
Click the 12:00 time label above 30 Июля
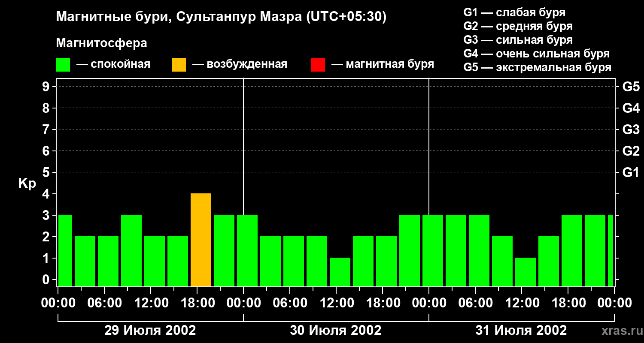(336, 303)
